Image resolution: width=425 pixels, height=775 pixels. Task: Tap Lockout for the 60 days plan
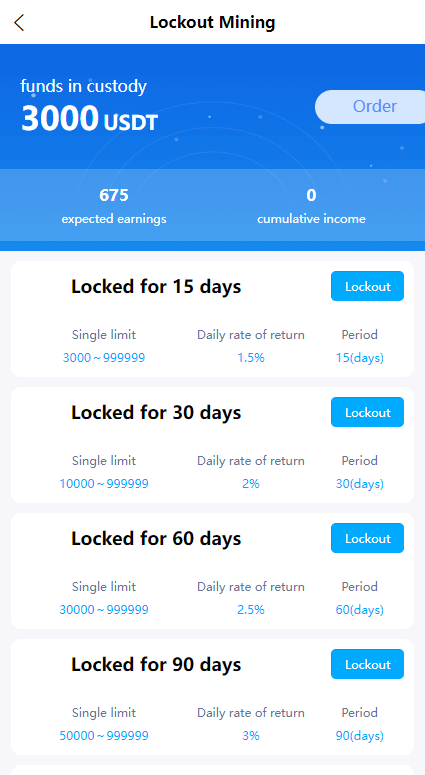(367, 538)
